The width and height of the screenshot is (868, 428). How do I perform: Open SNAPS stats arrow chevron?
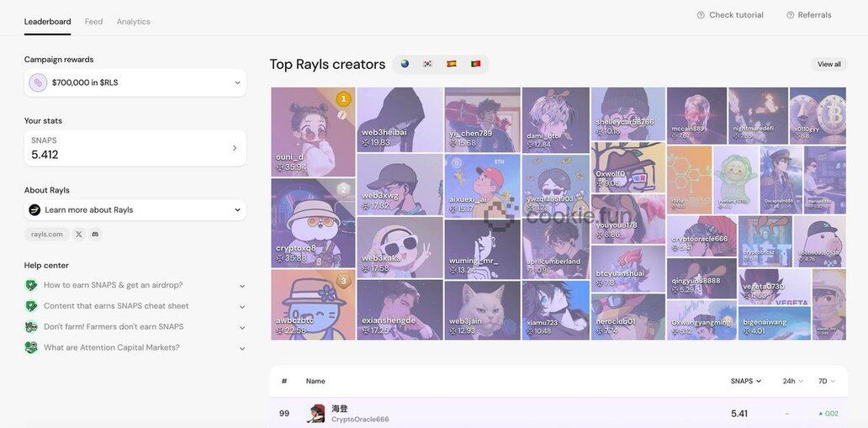(x=235, y=148)
